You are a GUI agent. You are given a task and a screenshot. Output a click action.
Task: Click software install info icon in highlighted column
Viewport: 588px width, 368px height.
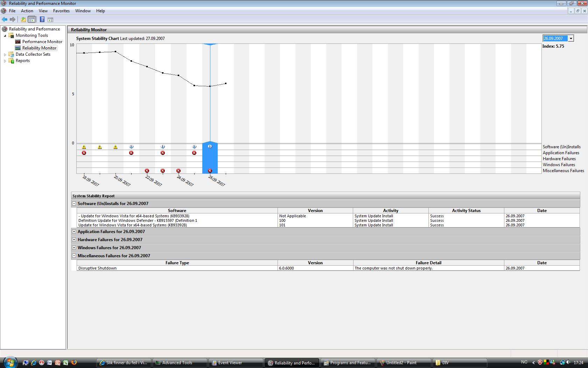210,146
